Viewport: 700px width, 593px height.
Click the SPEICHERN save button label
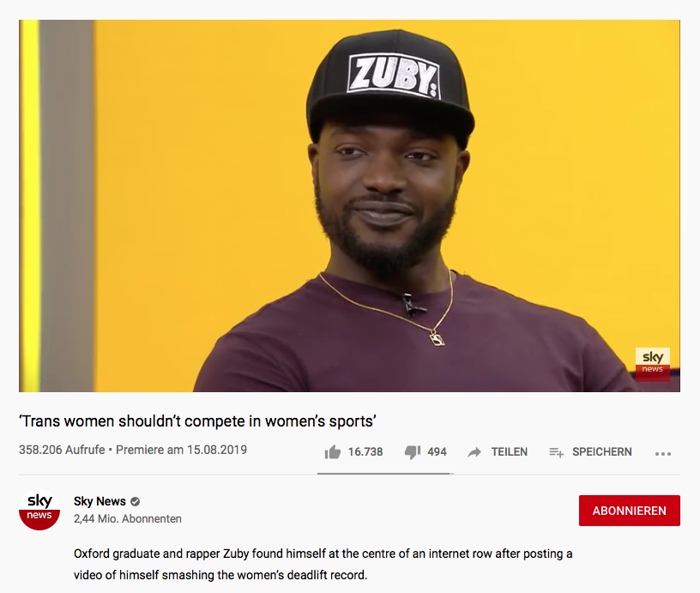point(602,452)
